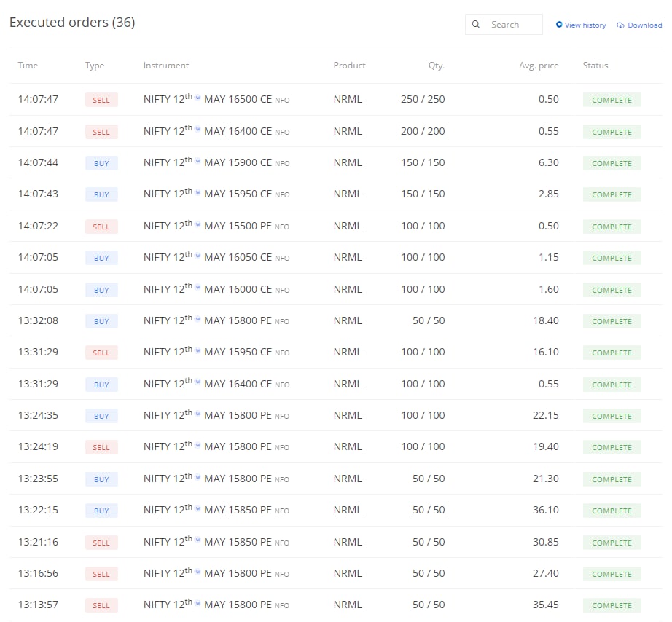Click avg price 21.30
This screenshot has height=622, width=672.
coord(546,479)
